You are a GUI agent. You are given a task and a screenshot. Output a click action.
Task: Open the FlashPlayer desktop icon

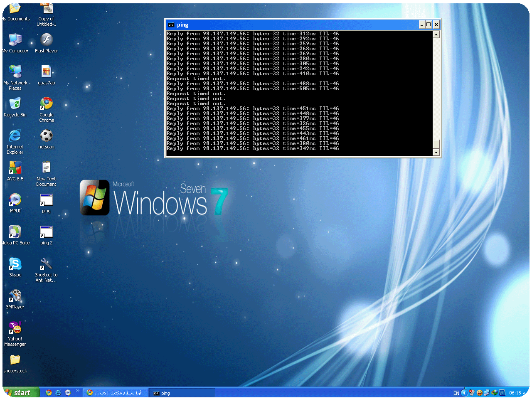coord(46,40)
